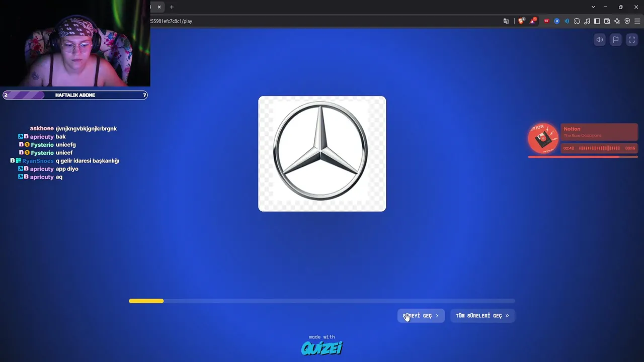Screen dimensions: 644x362
Task: Click the blue circular extension icon
Action: click(x=557, y=21)
